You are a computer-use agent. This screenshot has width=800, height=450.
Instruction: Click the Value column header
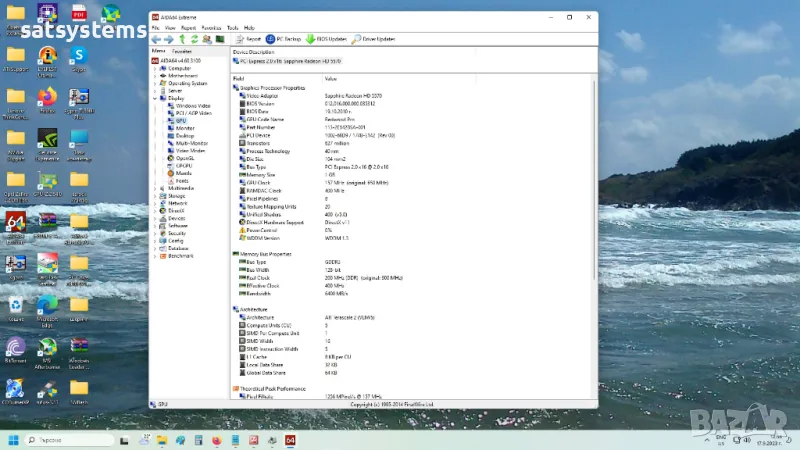(331, 78)
